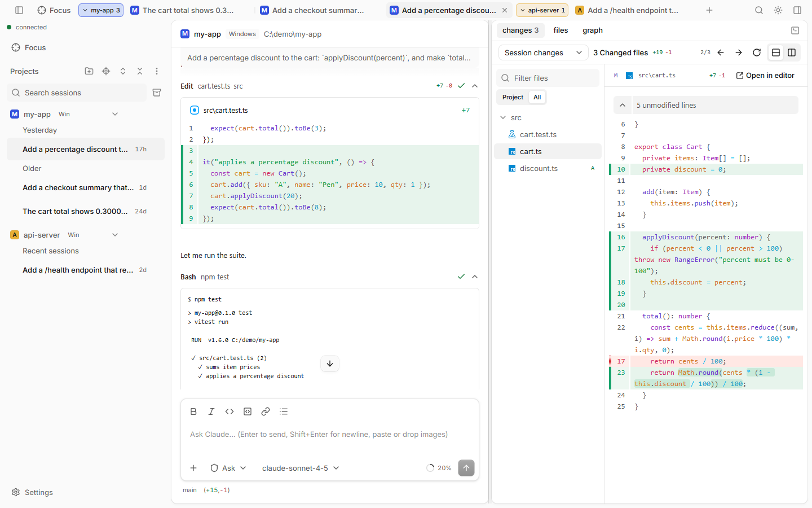This screenshot has height=508, width=812.
Task: Select discount.ts in the file tree
Action: tap(548, 168)
